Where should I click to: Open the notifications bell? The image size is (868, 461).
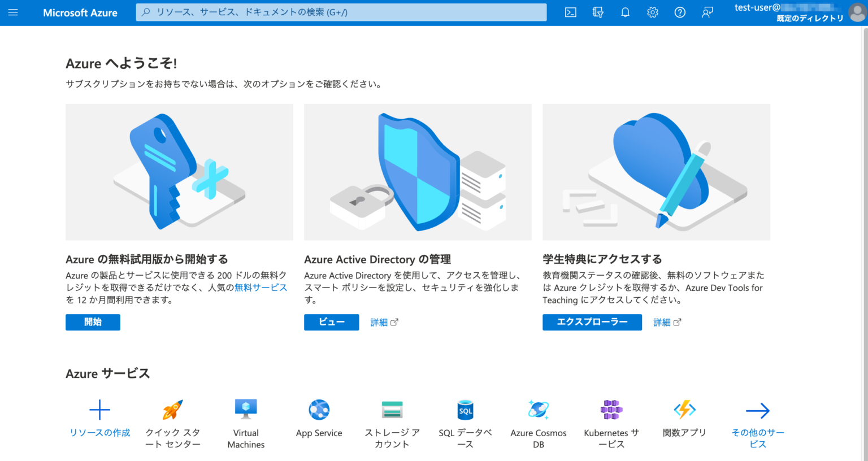[625, 12]
